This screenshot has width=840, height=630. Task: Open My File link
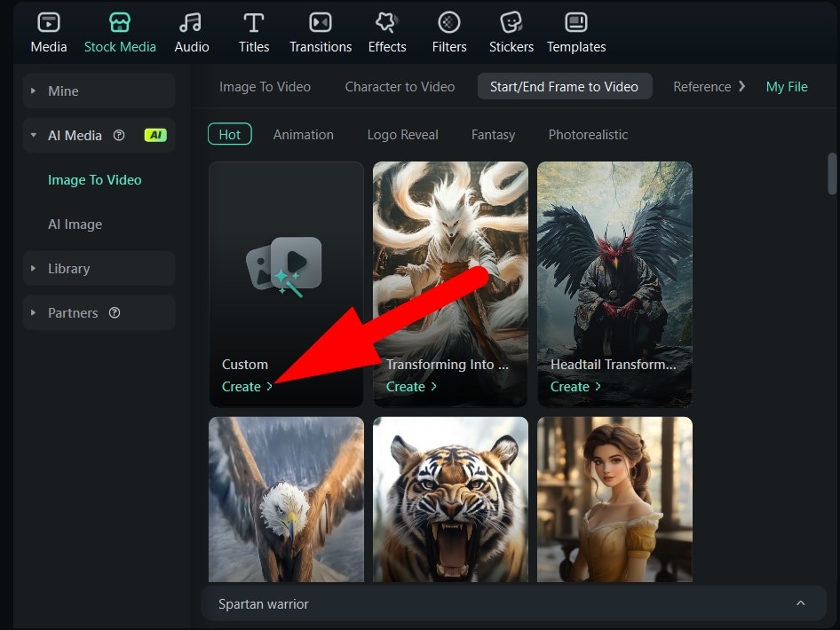click(x=787, y=87)
